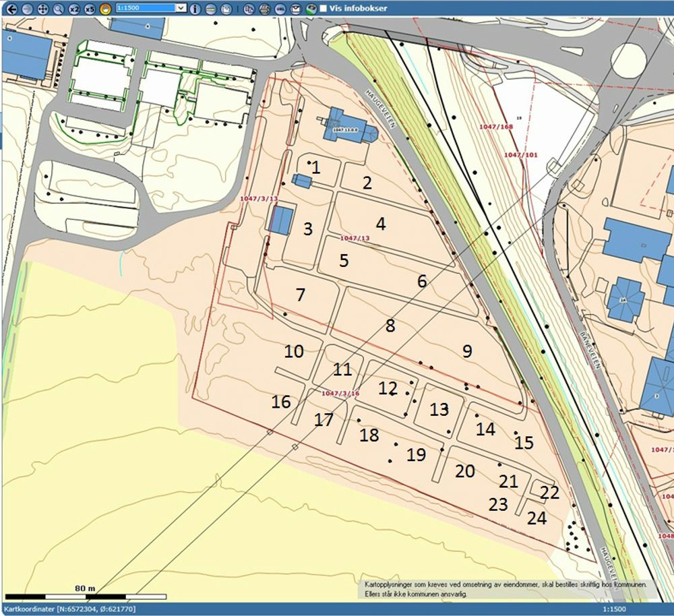
Task: Click plot number 24 on the map
Action: pos(537,518)
